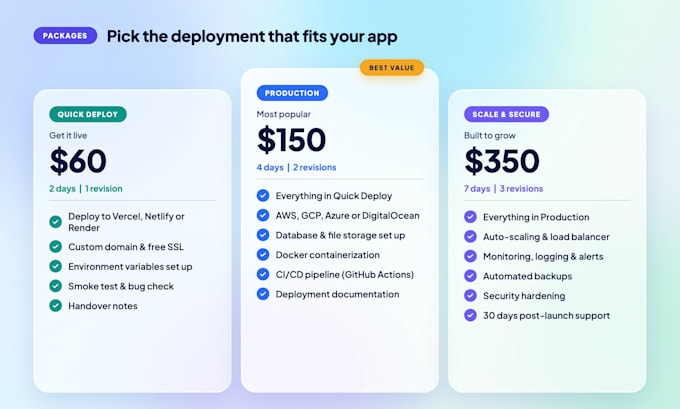Click the $350 price
The width and height of the screenshot is (680, 409).
tap(502, 161)
